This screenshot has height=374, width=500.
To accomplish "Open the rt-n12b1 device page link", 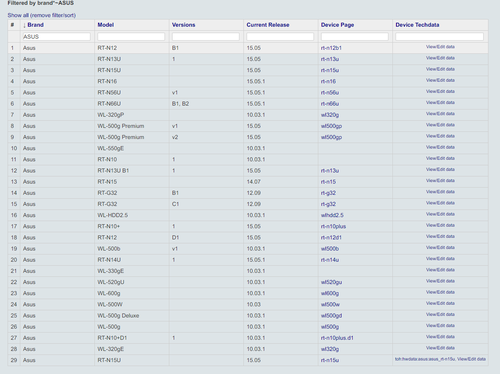I will [331, 48].
